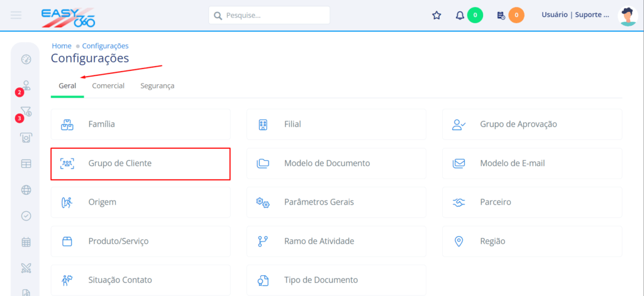Click the sidebar crossed swords icon
Image resolution: width=644 pixels, height=296 pixels.
[26, 268]
